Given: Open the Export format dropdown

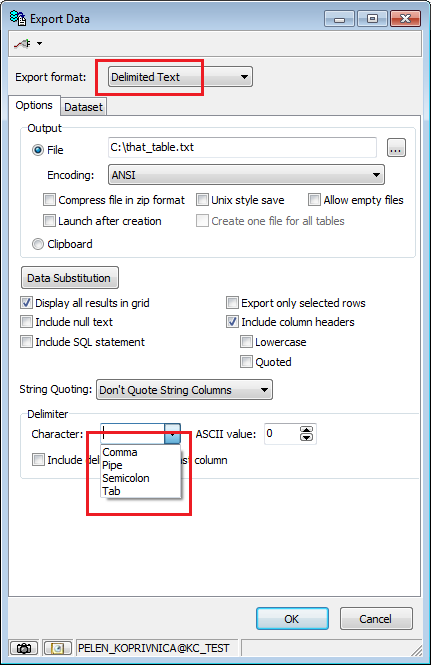Looking at the screenshot, I should click(x=180, y=77).
